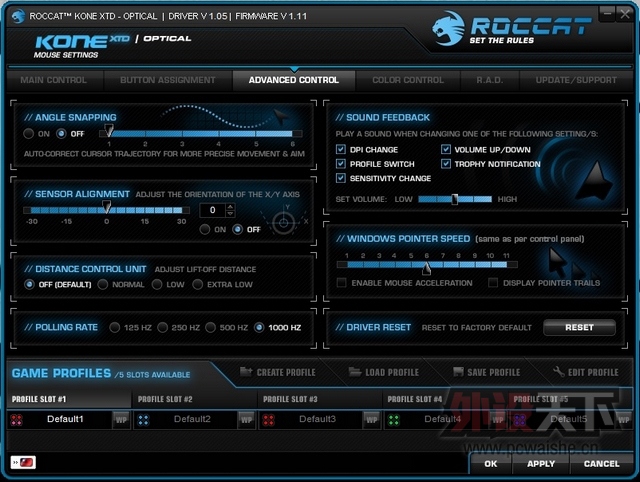Toggle Trophy Notification checkbox

[x=446, y=164]
